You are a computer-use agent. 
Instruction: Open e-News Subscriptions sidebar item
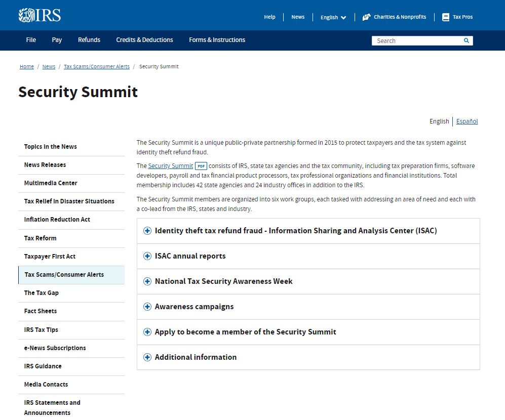point(71,348)
